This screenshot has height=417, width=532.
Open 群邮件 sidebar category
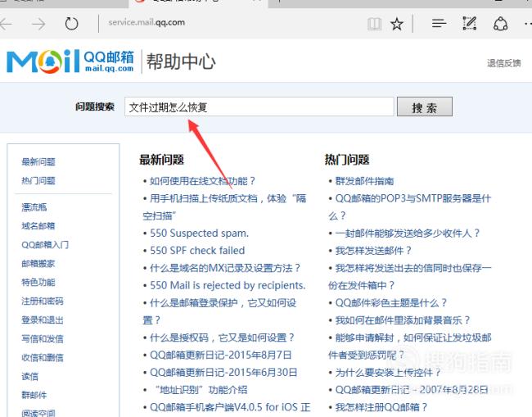(x=34, y=395)
